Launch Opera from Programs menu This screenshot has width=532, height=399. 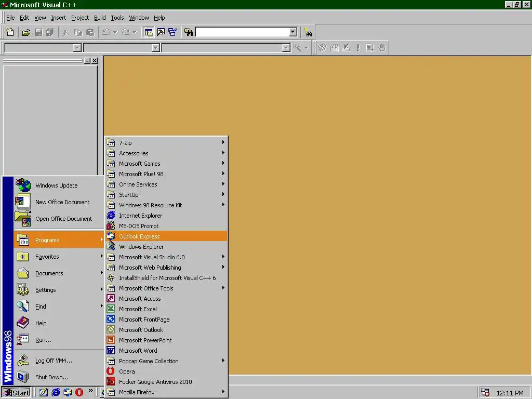point(166,371)
